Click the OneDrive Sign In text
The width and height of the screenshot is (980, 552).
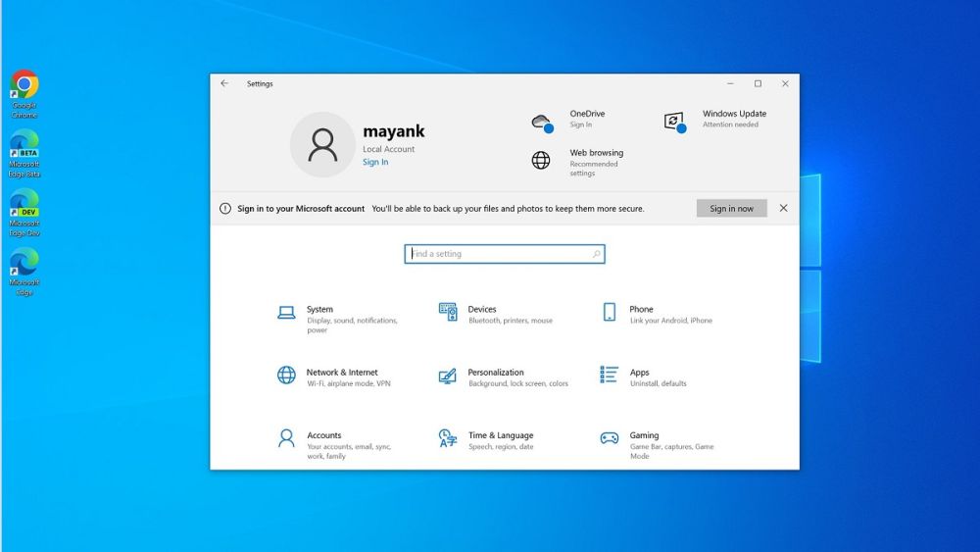tap(580, 125)
